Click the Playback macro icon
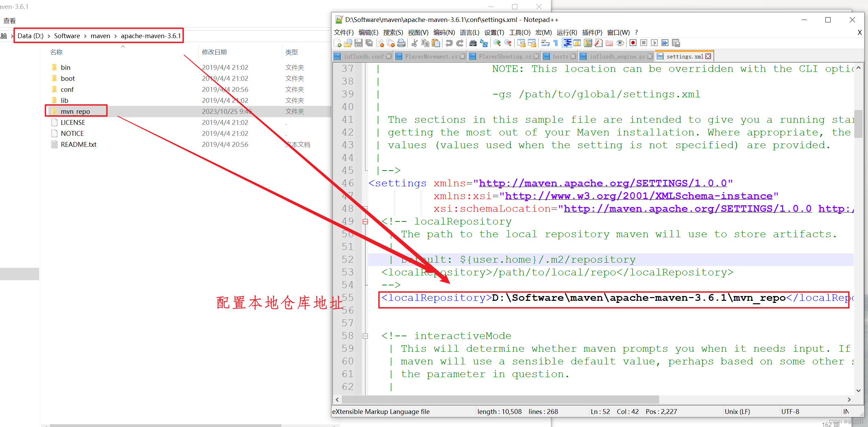The image size is (868, 427). [654, 43]
